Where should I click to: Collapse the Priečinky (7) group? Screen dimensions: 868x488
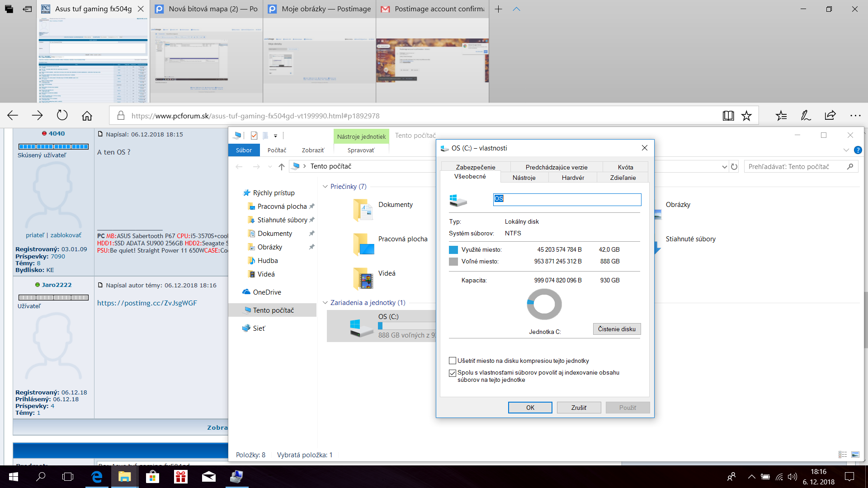tap(325, 187)
